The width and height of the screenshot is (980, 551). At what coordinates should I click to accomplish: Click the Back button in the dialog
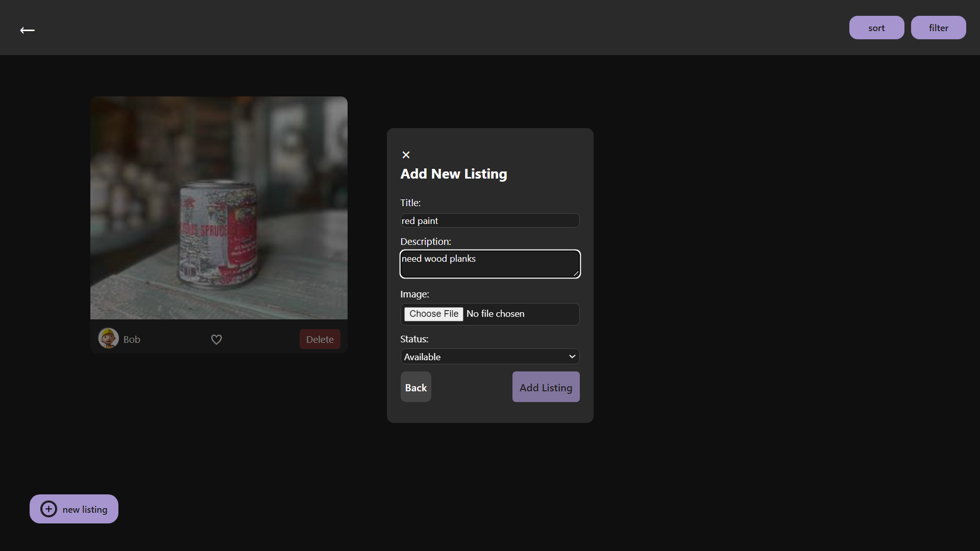tap(415, 387)
